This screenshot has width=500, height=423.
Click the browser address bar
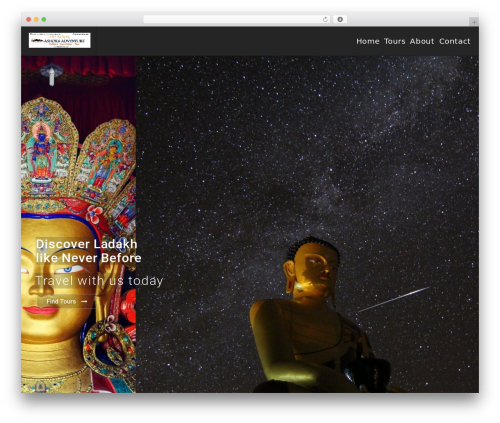coord(237,19)
